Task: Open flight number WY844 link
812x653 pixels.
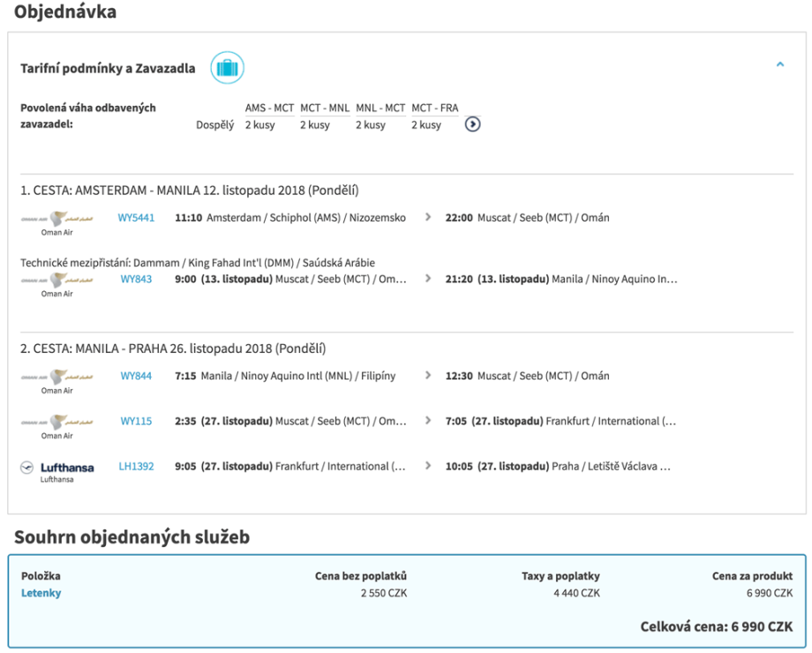Action: 136,376
